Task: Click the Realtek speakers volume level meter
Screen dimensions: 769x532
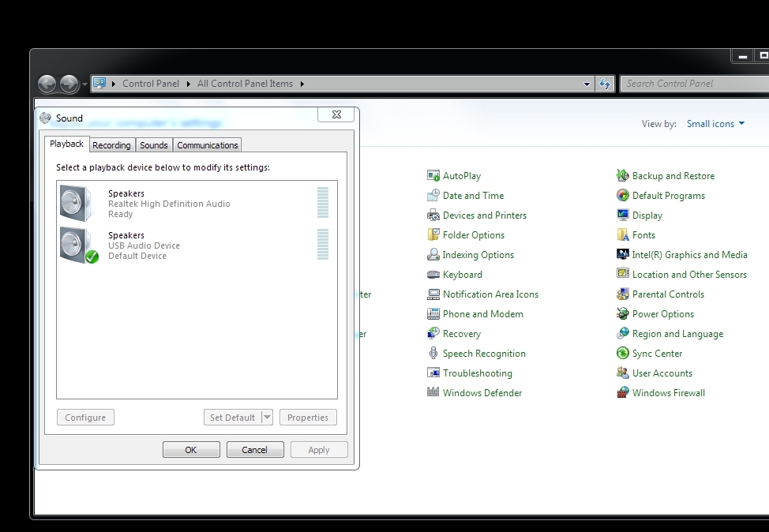Action: pos(323,203)
